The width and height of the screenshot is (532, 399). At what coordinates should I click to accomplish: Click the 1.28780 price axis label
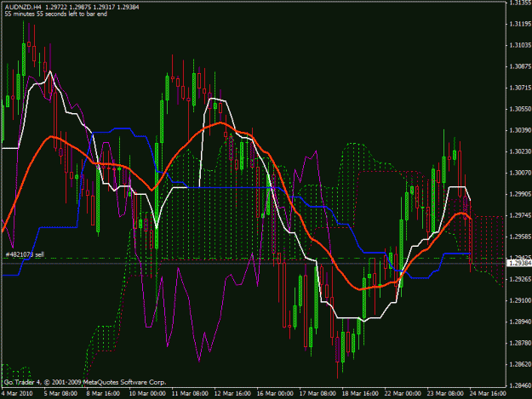(519, 343)
